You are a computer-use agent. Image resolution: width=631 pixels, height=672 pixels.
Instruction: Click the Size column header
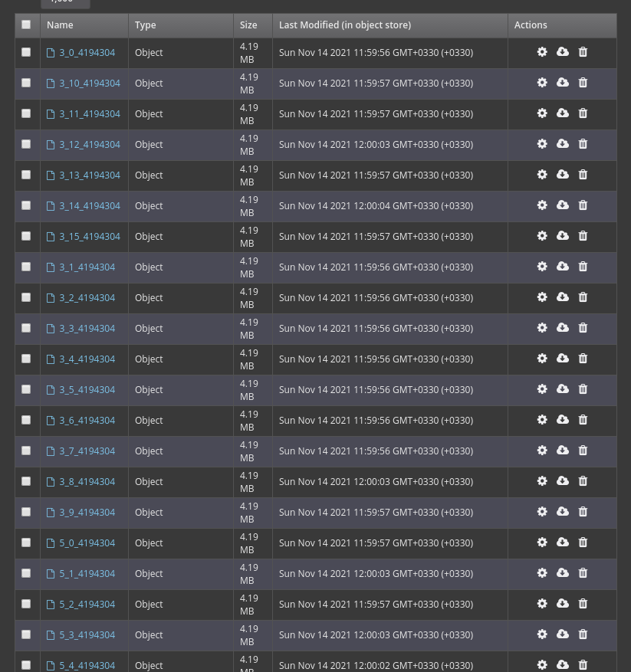[x=248, y=25]
